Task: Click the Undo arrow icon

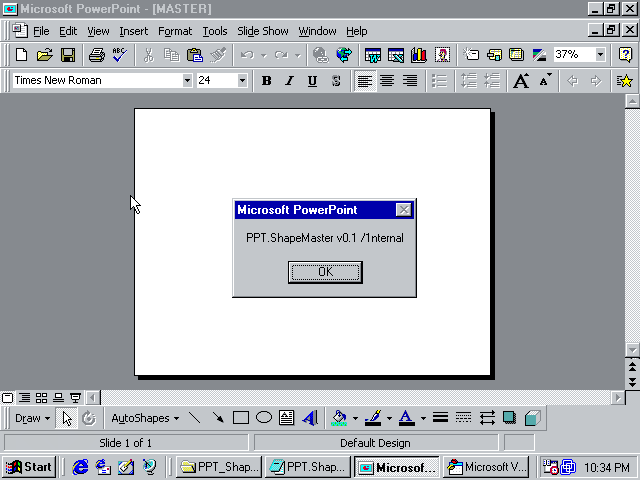Action: tap(247, 55)
